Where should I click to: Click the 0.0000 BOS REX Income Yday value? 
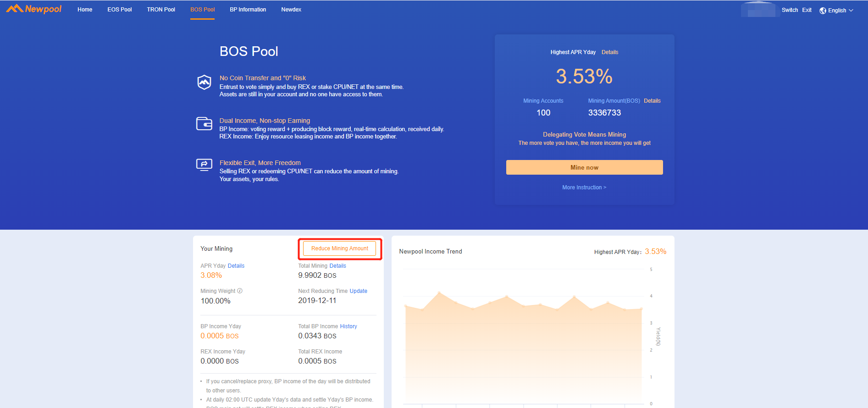pos(220,361)
